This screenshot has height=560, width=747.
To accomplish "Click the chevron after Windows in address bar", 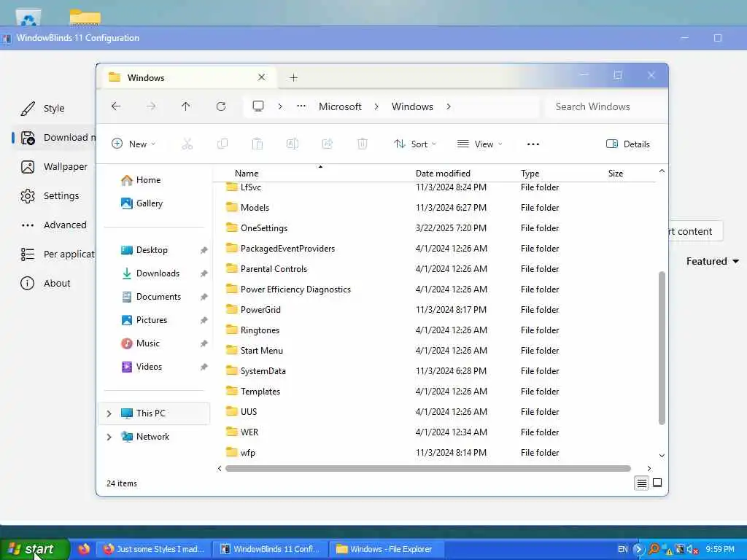I will coord(449,106).
